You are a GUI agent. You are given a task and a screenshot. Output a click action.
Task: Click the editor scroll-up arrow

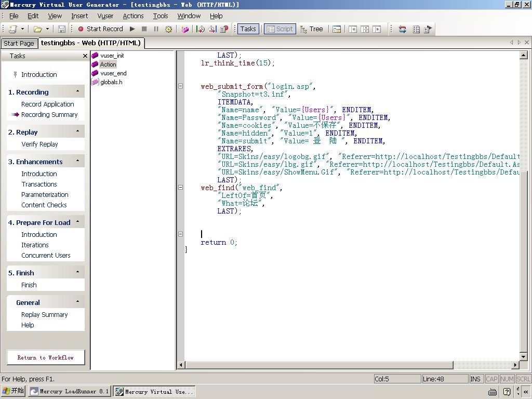click(523, 55)
